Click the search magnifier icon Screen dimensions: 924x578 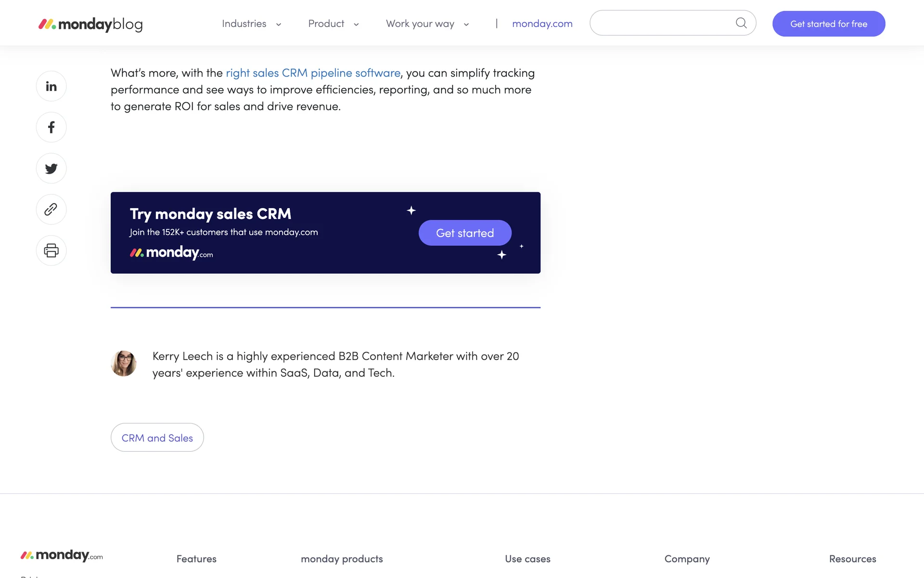741,23
